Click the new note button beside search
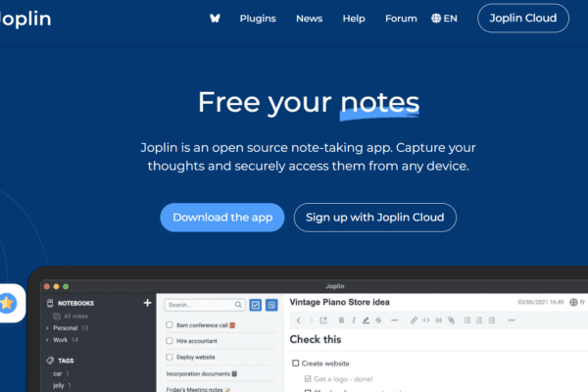588x392 pixels. point(272,306)
